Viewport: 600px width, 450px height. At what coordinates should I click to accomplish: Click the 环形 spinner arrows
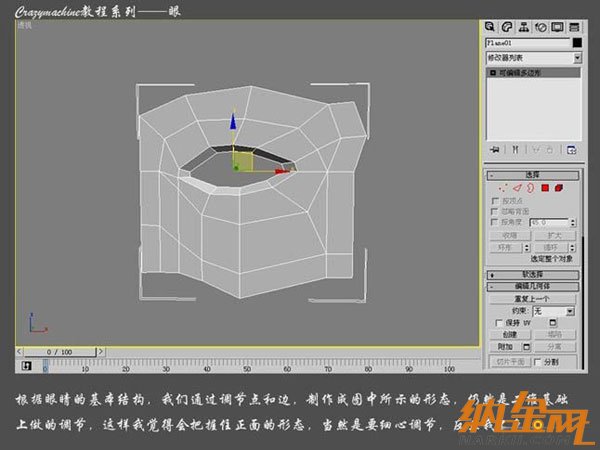click(527, 248)
